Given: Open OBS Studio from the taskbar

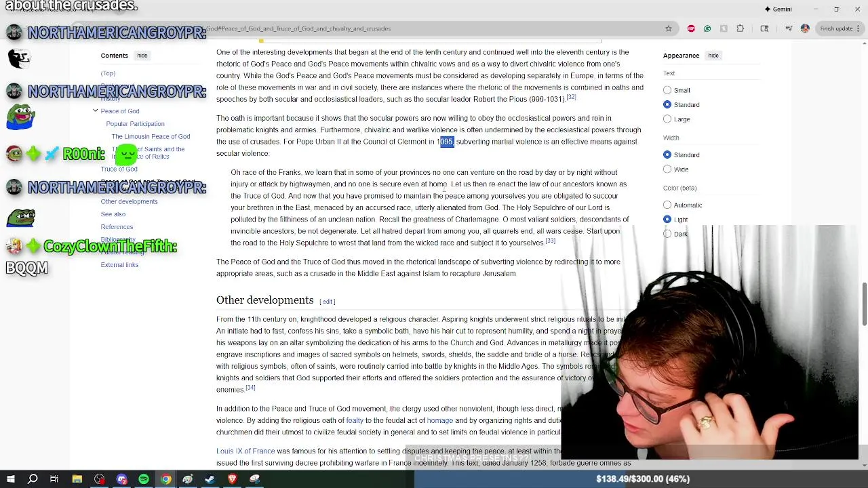Looking at the screenshot, I should pos(100,479).
